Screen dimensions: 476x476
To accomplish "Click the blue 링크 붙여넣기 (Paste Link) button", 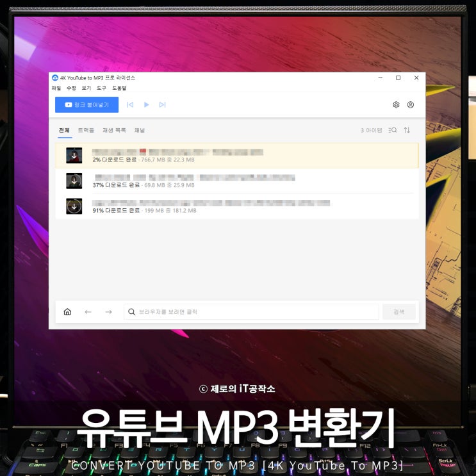I will [x=86, y=104].
